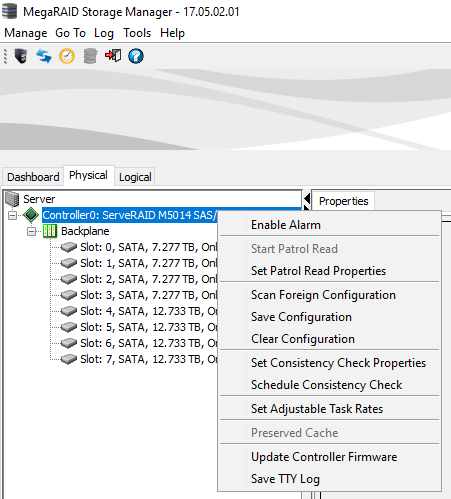The image size is (451, 499).
Task: Click drive icon for Slot 6
Action: point(69,343)
